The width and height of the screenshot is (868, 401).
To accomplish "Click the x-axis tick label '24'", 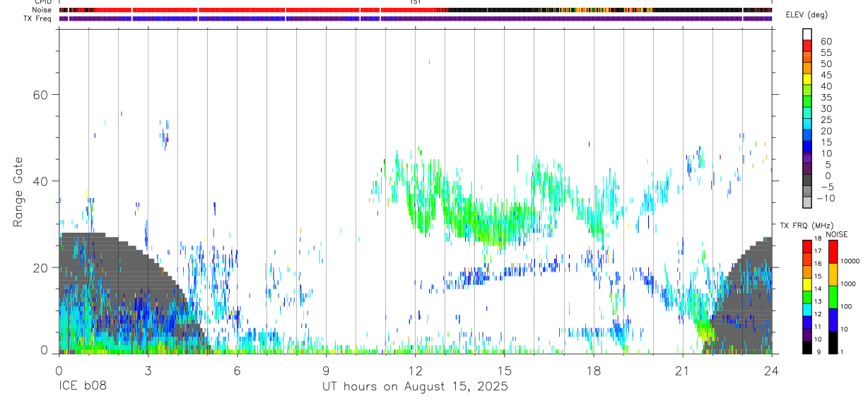I will (772, 370).
